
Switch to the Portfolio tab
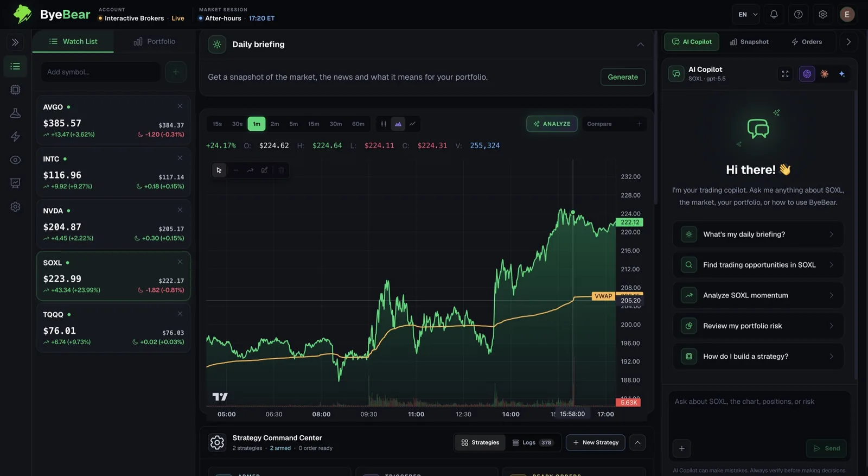[x=155, y=41]
